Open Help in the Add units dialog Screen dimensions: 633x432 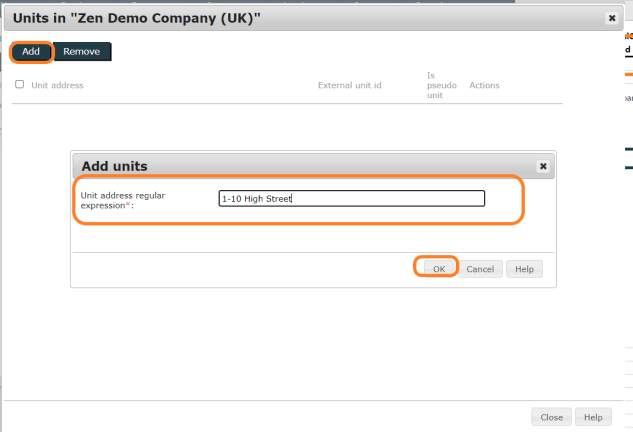pos(524,269)
